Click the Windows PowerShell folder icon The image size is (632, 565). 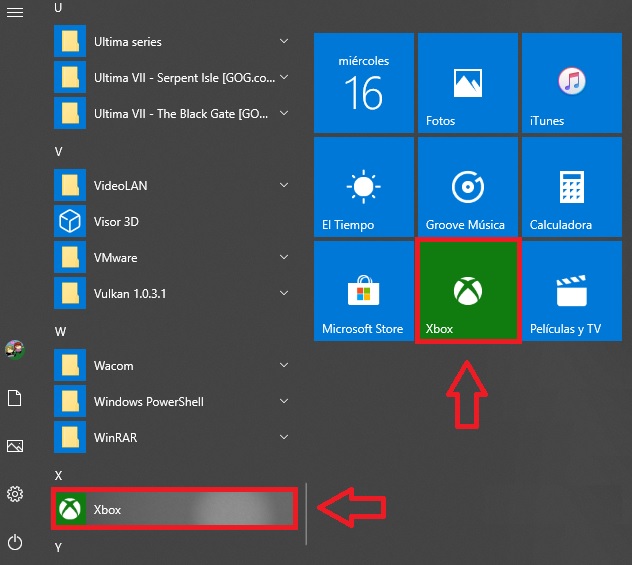tap(70, 401)
